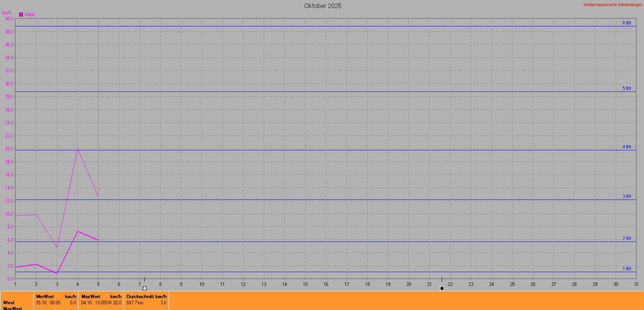Select the 1 Bft line label
Screen dimensions: 644x310
[626, 269]
